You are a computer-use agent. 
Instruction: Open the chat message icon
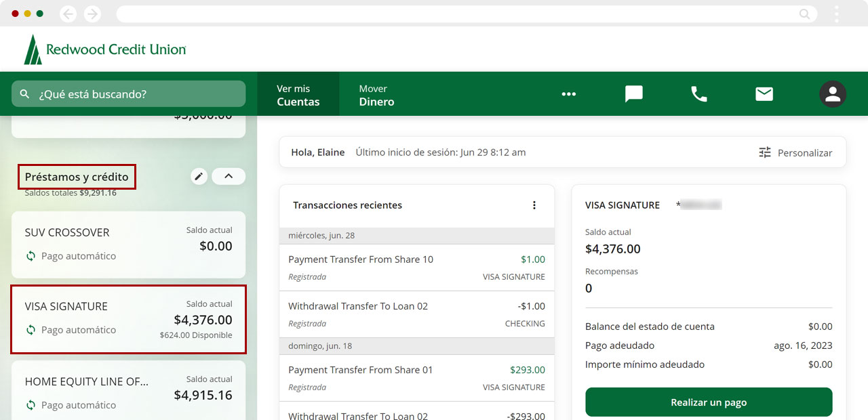coord(633,94)
